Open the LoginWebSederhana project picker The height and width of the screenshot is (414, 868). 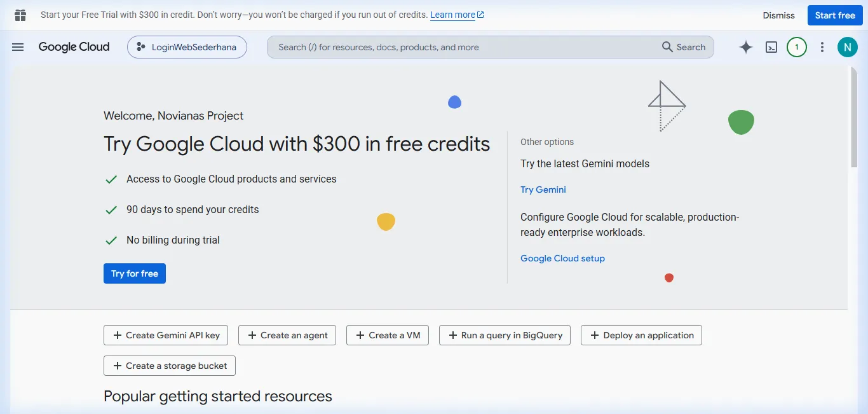point(187,47)
